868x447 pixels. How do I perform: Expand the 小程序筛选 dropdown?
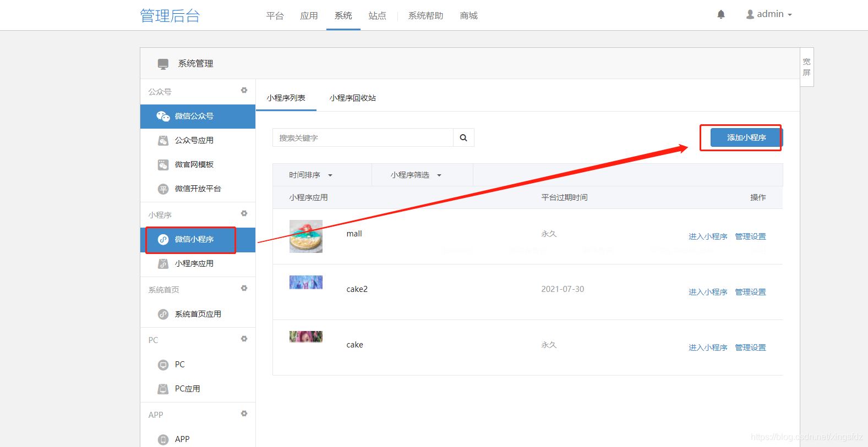click(416, 175)
